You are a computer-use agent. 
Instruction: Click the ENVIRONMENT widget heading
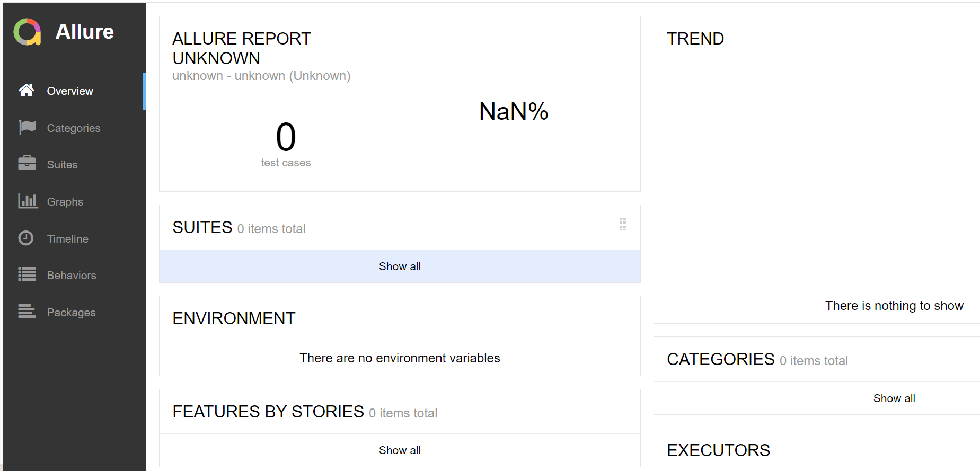(x=234, y=318)
